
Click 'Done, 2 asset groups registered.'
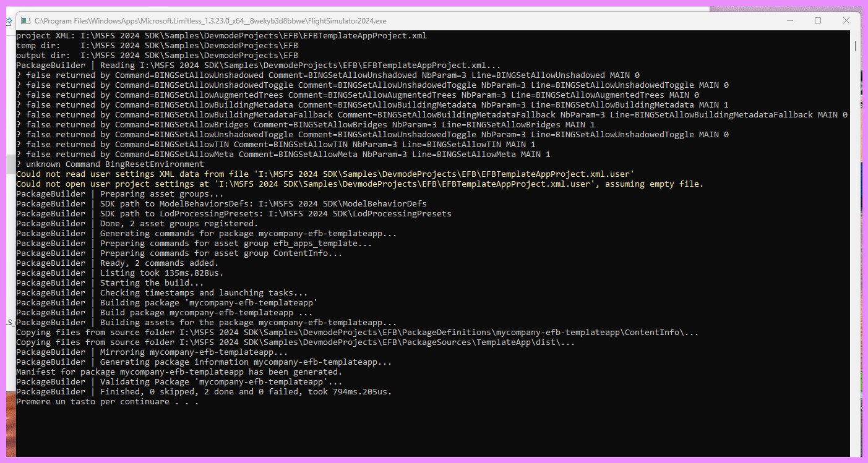pos(179,224)
